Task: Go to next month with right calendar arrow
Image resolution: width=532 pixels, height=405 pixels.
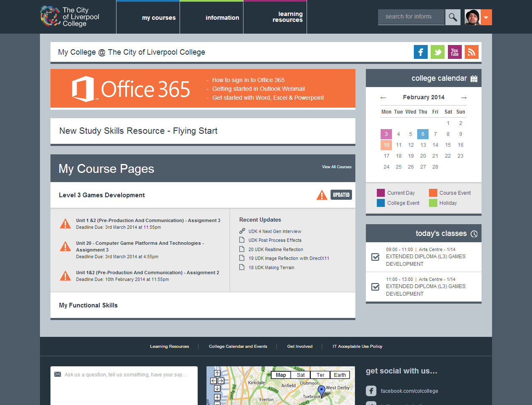Action: pyautogui.click(x=463, y=97)
